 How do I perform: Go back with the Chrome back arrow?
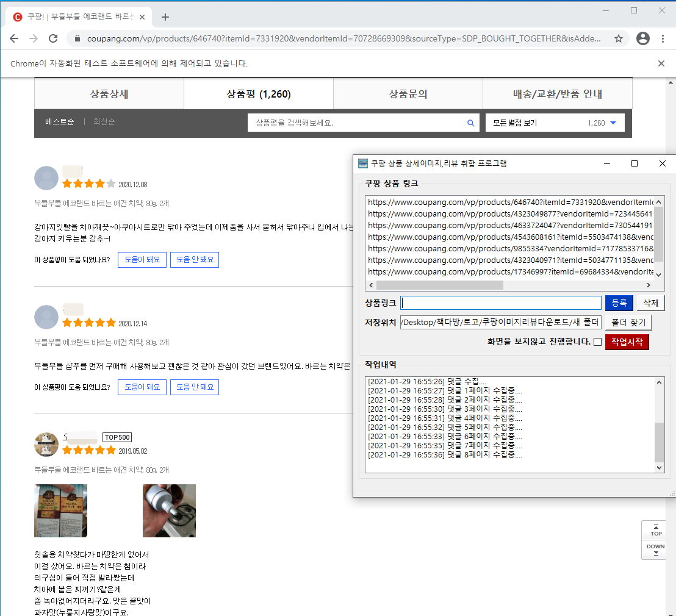click(x=14, y=39)
